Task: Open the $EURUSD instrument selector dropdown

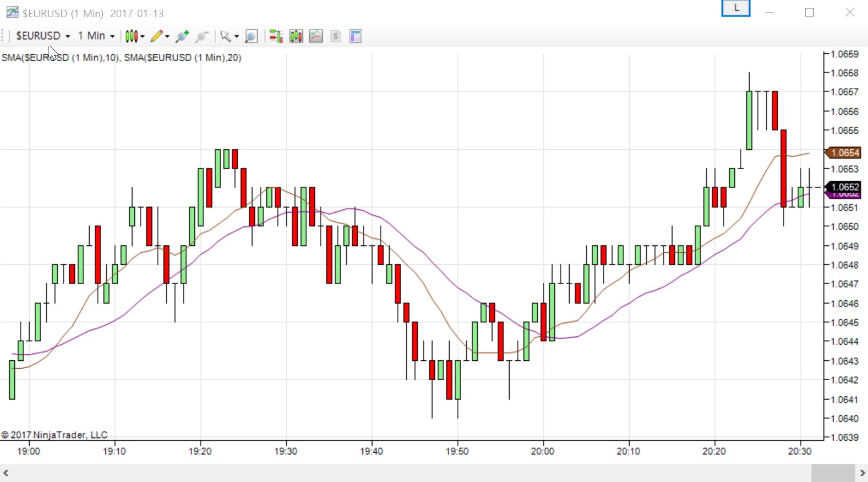Action: (x=43, y=36)
